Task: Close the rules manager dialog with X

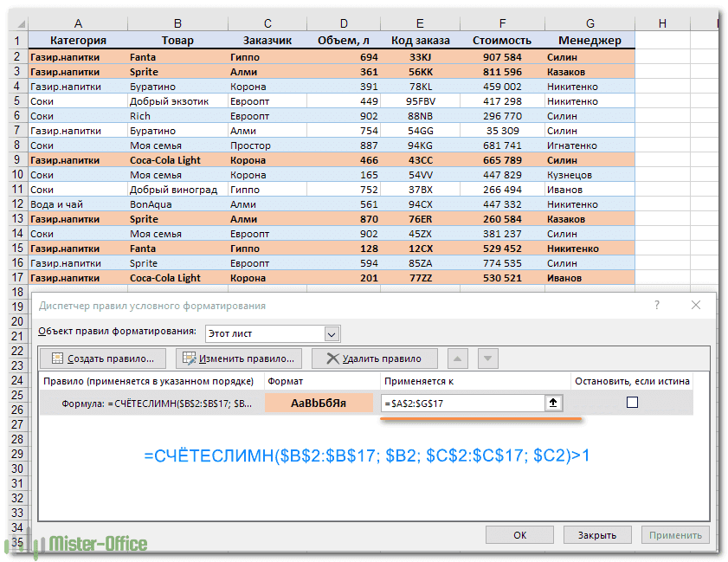Action: [x=695, y=306]
